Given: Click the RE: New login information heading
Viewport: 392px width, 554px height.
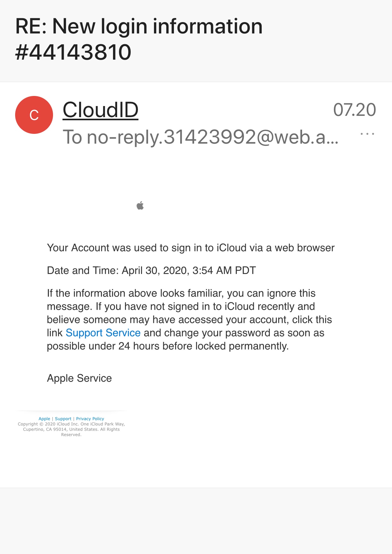Looking at the screenshot, I should 139,26.
